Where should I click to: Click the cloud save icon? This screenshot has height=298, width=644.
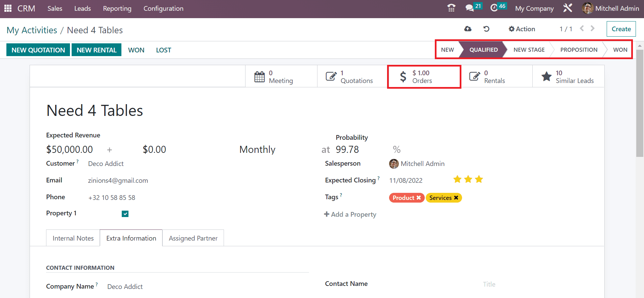coord(468,29)
